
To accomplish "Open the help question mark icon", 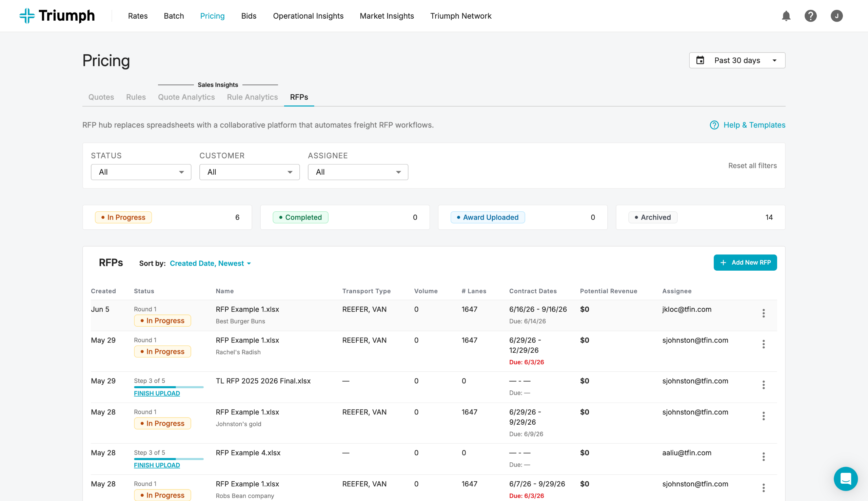I will coord(810,16).
